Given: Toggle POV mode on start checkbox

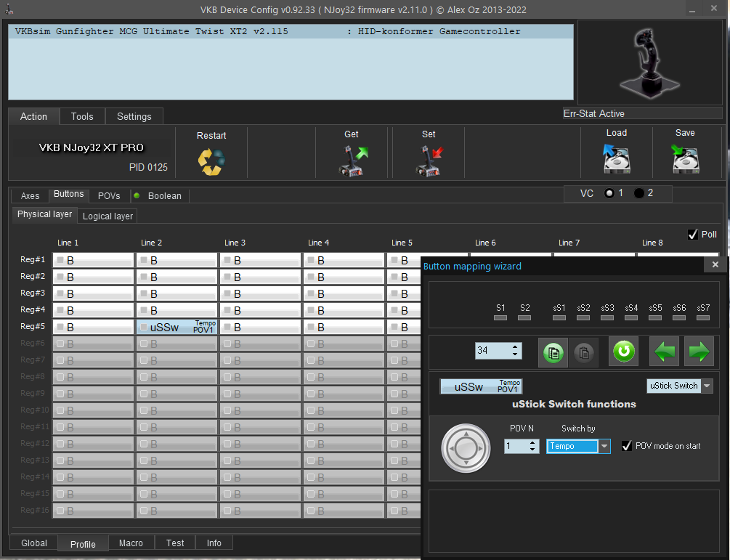Looking at the screenshot, I should (627, 446).
